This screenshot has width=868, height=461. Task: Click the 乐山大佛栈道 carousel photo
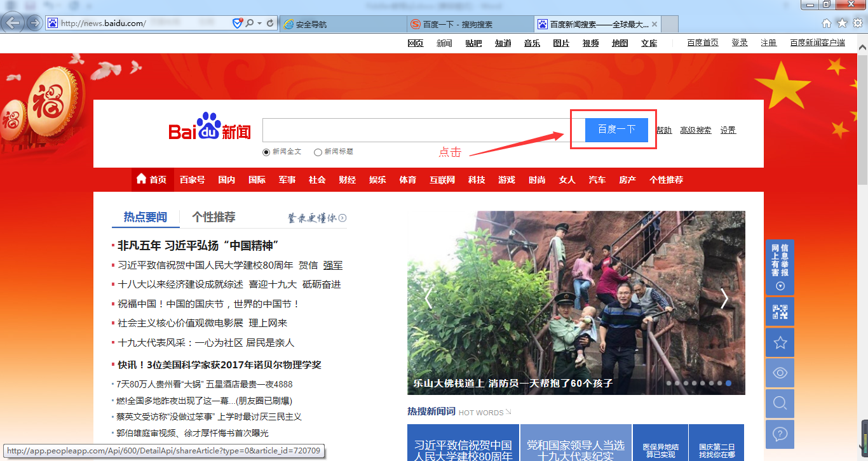(576, 303)
